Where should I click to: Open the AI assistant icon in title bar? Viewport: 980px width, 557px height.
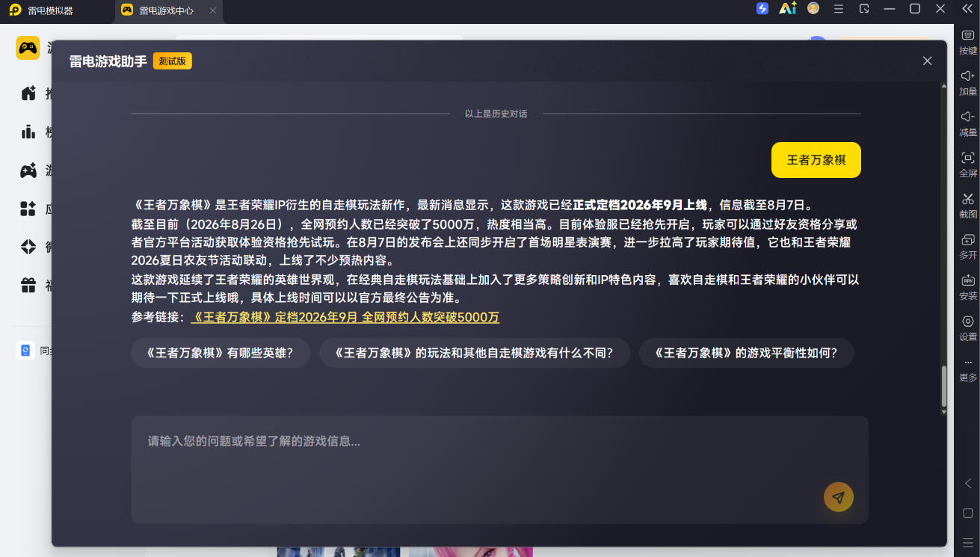pyautogui.click(x=788, y=9)
